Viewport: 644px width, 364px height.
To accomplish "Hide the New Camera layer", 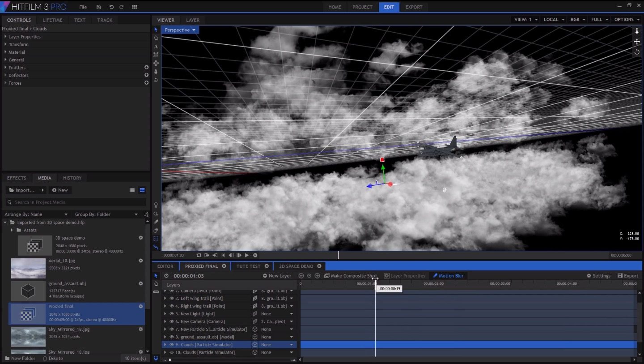I will tap(171, 321).
